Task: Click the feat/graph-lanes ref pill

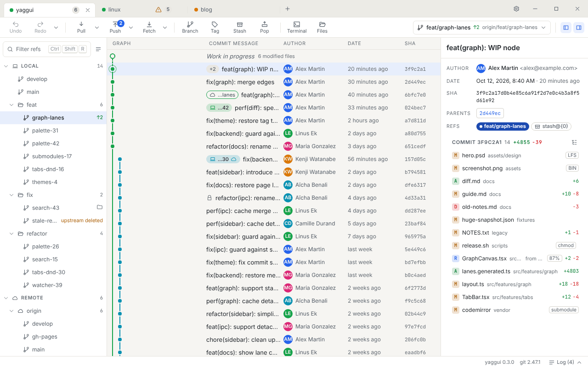Action: (x=503, y=126)
